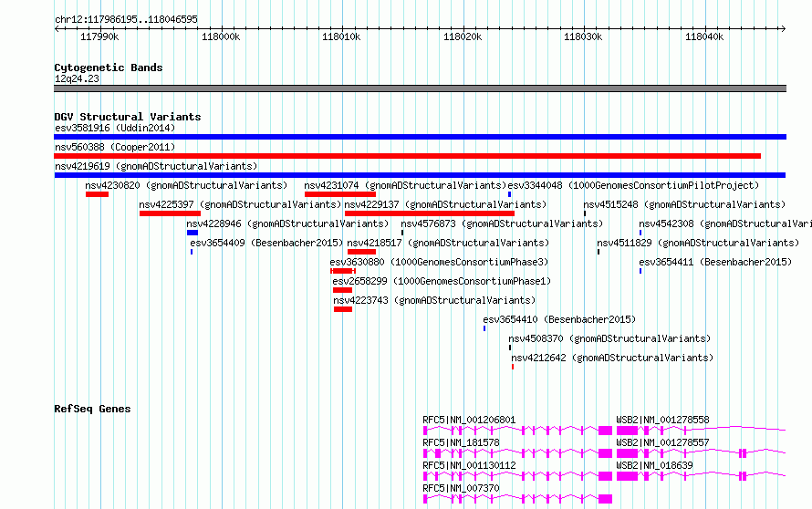Viewport: 812px width, 509px height.
Task: Click the esv3581916 (Uddin2014) blue variant bar
Action: (420, 137)
